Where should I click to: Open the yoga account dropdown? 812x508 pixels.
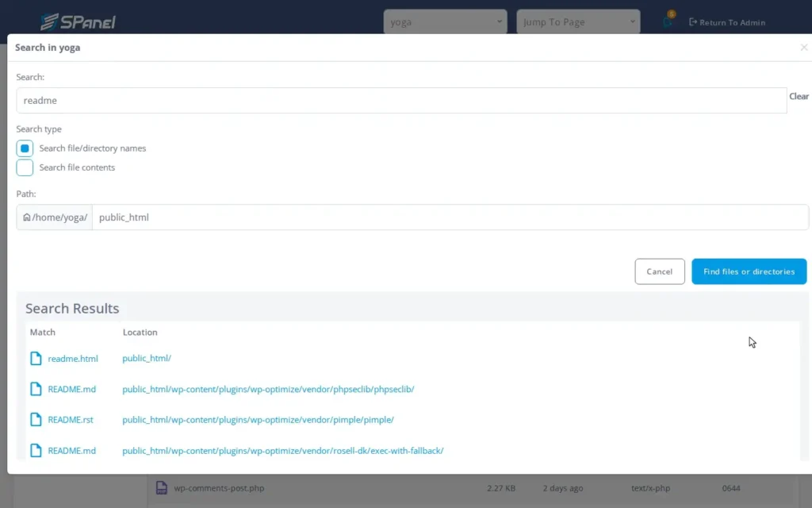pyautogui.click(x=445, y=21)
